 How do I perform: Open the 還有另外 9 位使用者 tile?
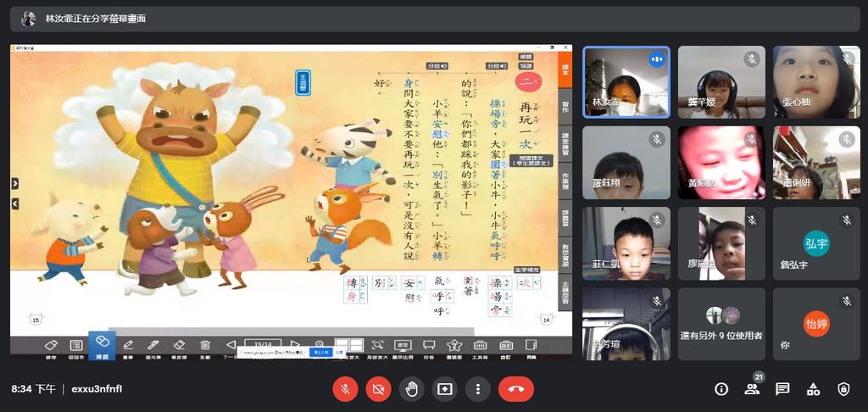721,324
